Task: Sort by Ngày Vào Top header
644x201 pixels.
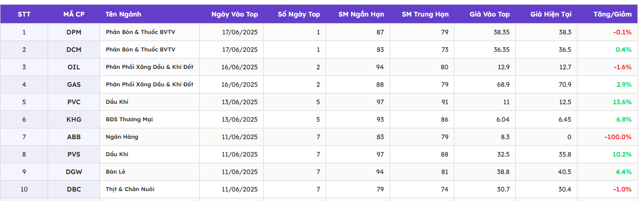Action: (234, 14)
